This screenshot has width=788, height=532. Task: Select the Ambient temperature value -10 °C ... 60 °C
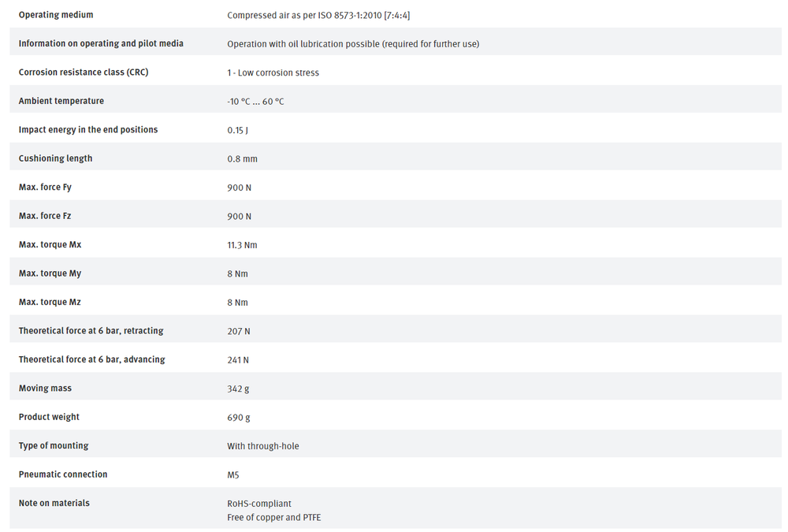tap(255, 101)
